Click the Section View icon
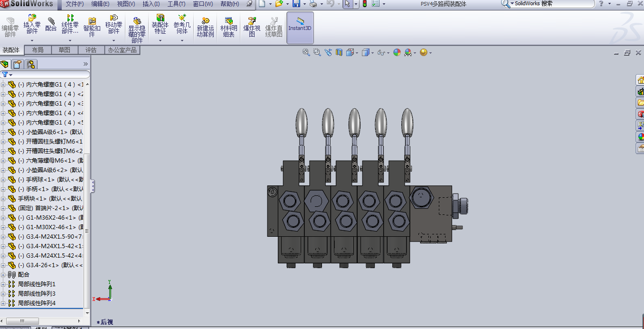This screenshot has width=644, height=329. pyautogui.click(x=339, y=52)
